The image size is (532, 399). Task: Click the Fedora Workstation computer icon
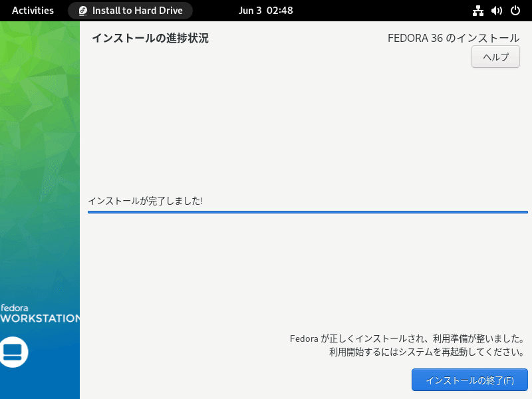(13, 352)
